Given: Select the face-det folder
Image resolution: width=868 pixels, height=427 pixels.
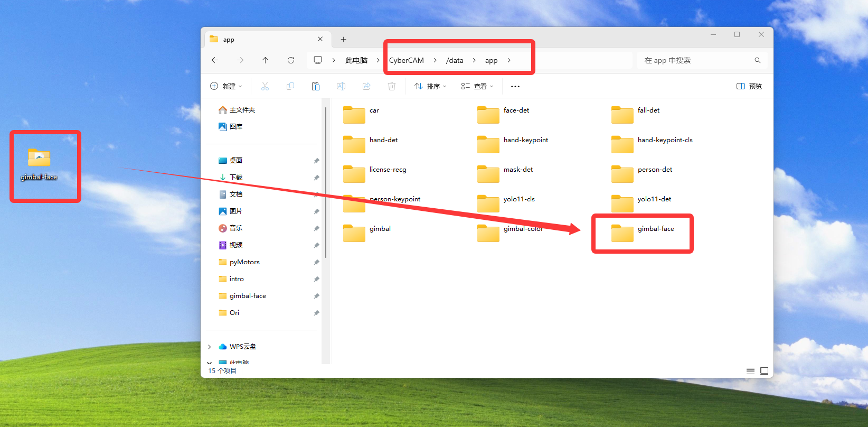Looking at the screenshot, I should click(x=503, y=114).
